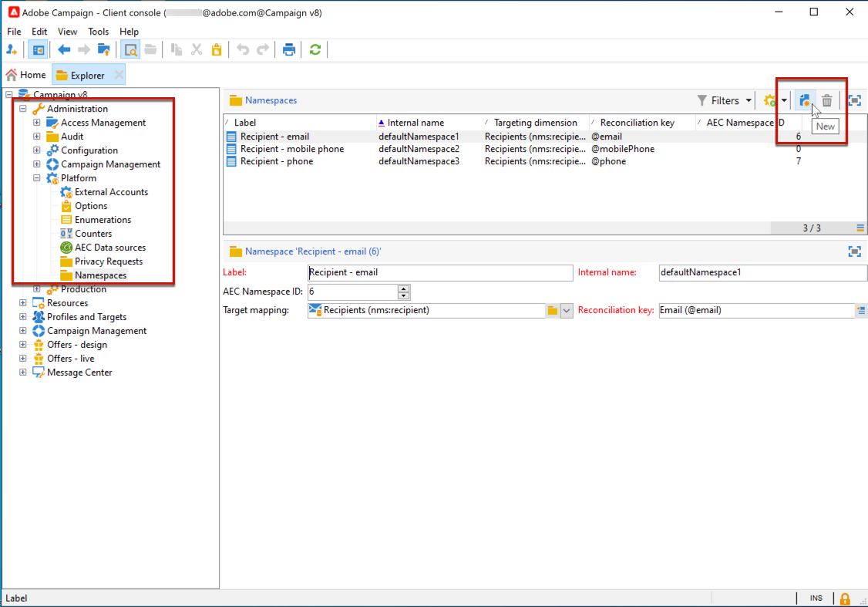Click the Undo arrow icon

[243, 50]
